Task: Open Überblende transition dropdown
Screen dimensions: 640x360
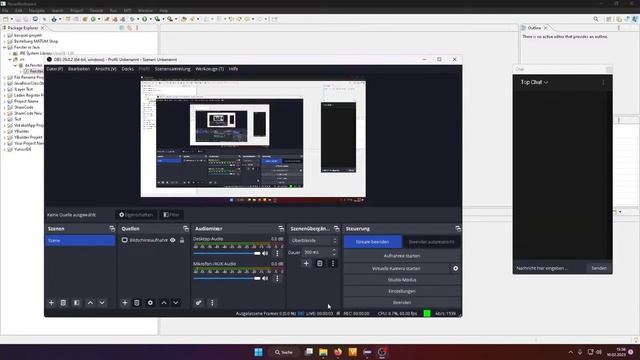Action: coord(313,241)
